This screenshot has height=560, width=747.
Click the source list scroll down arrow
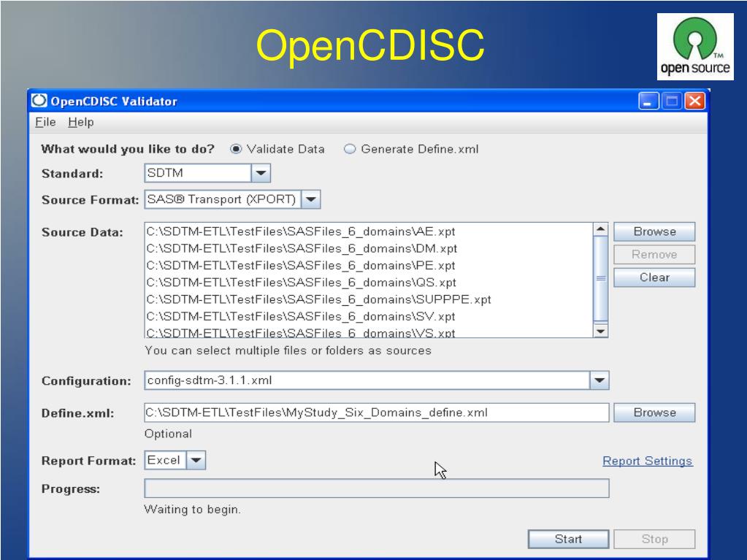pyautogui.click(x=601, y=331)
